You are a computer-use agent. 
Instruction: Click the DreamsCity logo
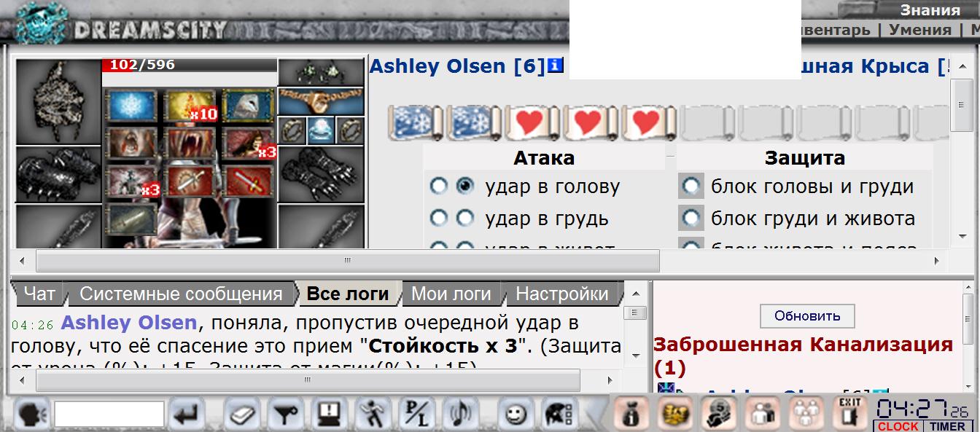pos(120,25)
